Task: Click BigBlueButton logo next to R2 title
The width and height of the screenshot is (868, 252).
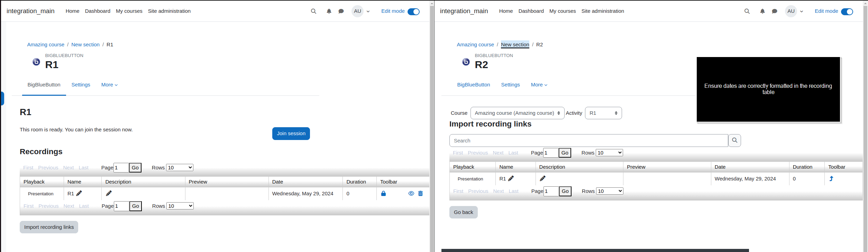Action: [466, 62]
